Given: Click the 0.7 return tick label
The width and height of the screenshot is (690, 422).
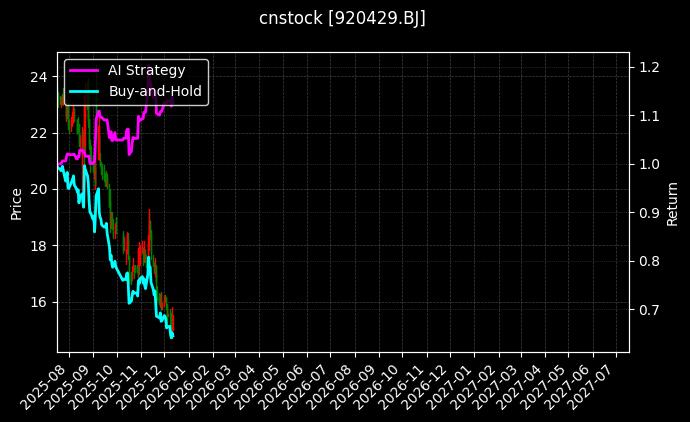Looking at the screenshot, I should (x=649, y=310).
